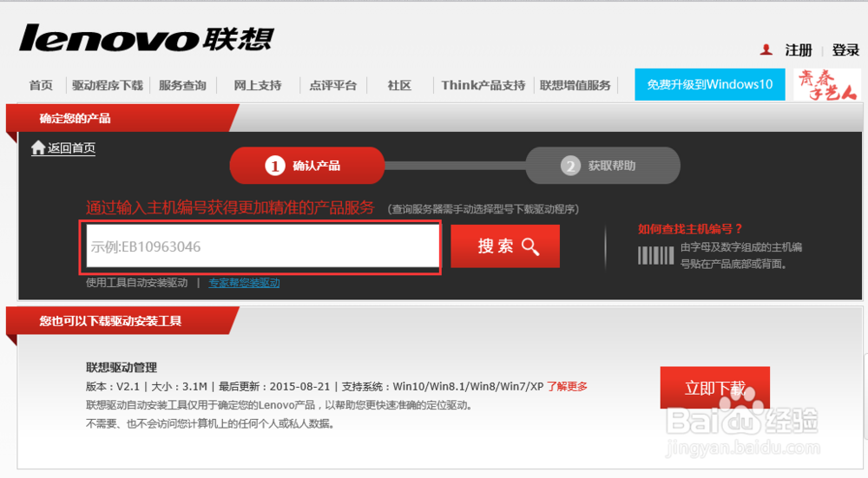The width and height of the screenshot is (868, 478).
Task: Click the version info line starting 版本：V2.1
Action: tap(314, 386)
